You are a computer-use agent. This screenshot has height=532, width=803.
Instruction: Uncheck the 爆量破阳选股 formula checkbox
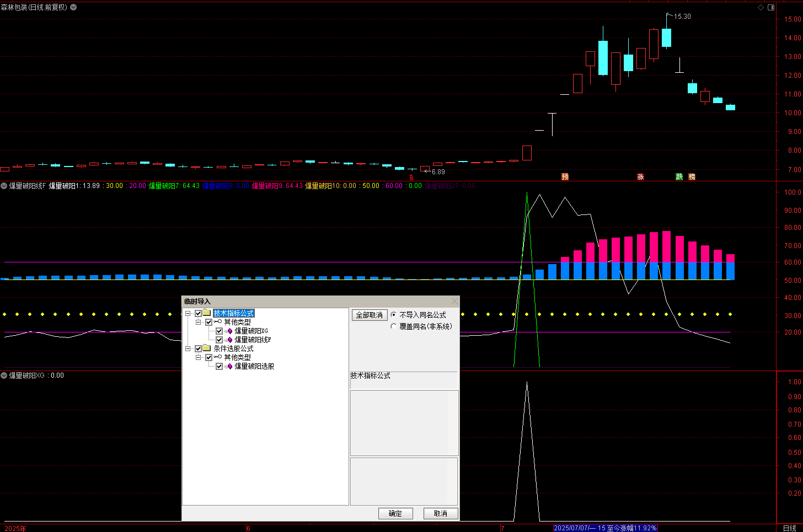coord(219,366)
